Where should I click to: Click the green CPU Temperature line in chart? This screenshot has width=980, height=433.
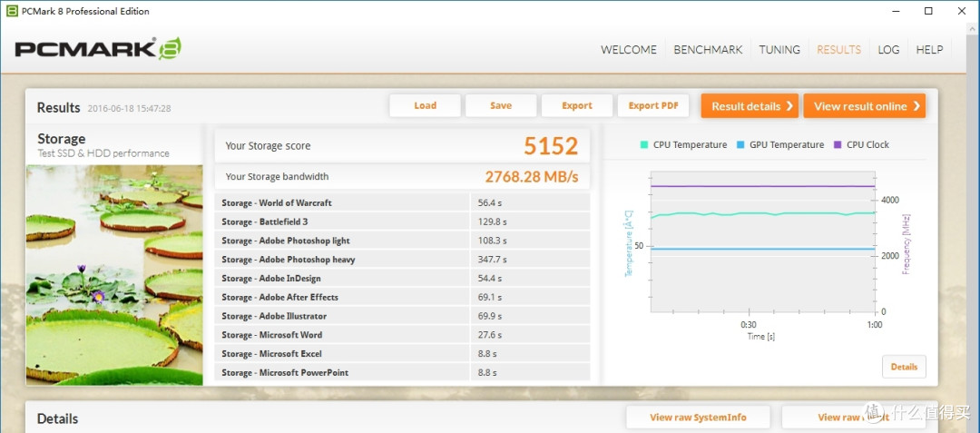pos(762,213)
